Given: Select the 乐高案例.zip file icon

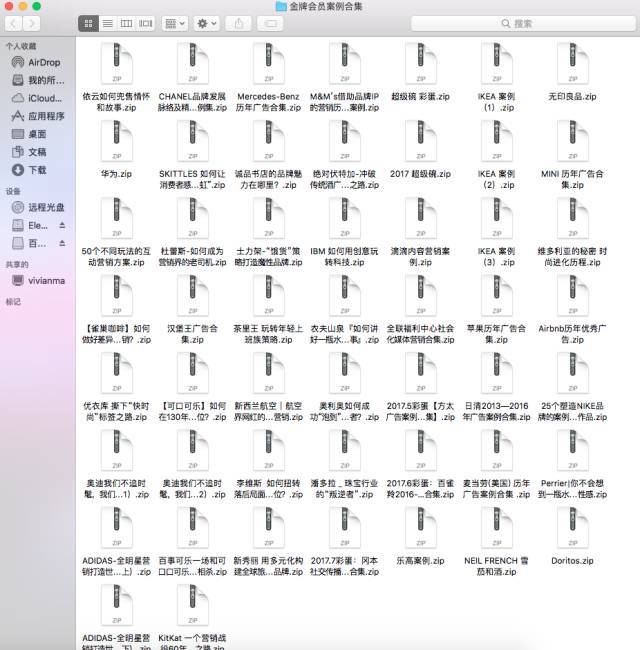Looking at the screenshot, I should (421, 528).
